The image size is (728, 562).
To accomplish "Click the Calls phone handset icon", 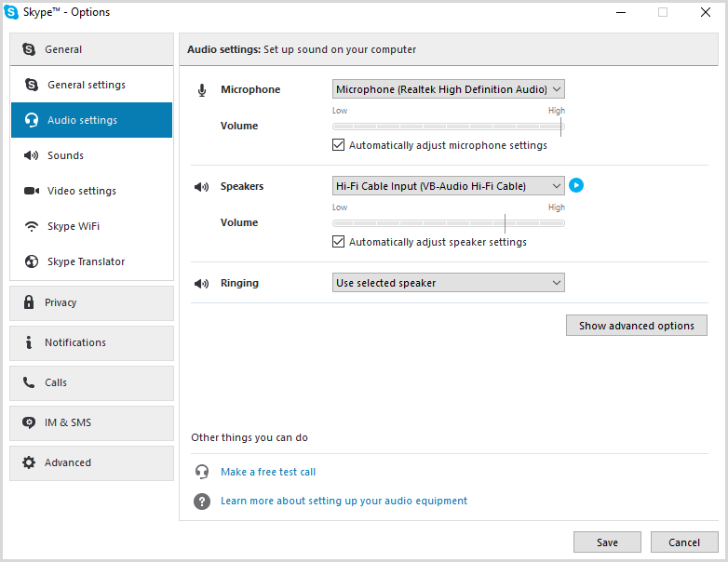I will click(29, 382).
